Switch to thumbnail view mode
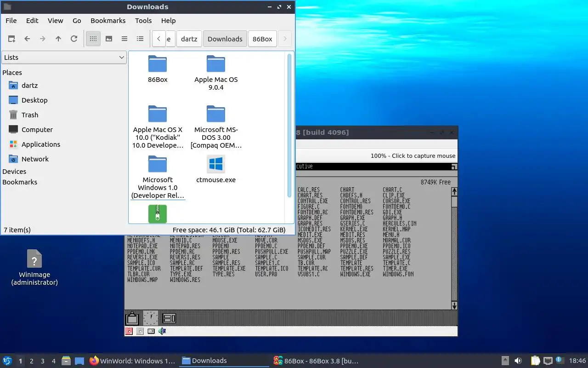588x368 pixels. click(x=109, y=39)
